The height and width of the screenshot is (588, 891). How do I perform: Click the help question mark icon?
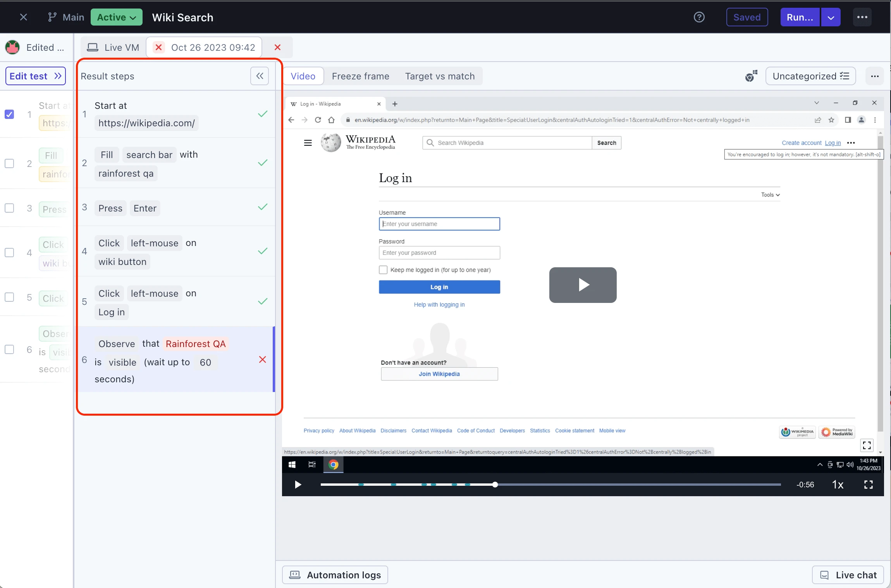pyautogui.click(x=699, y=17)
